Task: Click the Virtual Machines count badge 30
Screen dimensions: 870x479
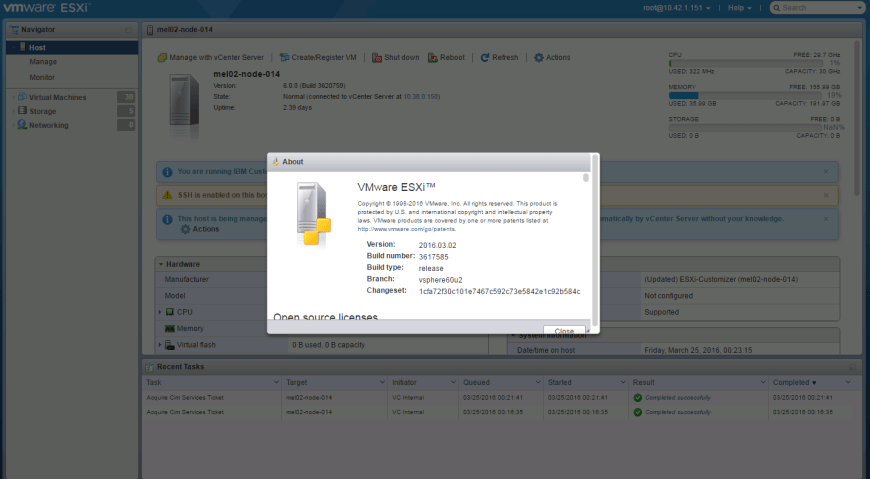Action: click(x=126, y=97)
